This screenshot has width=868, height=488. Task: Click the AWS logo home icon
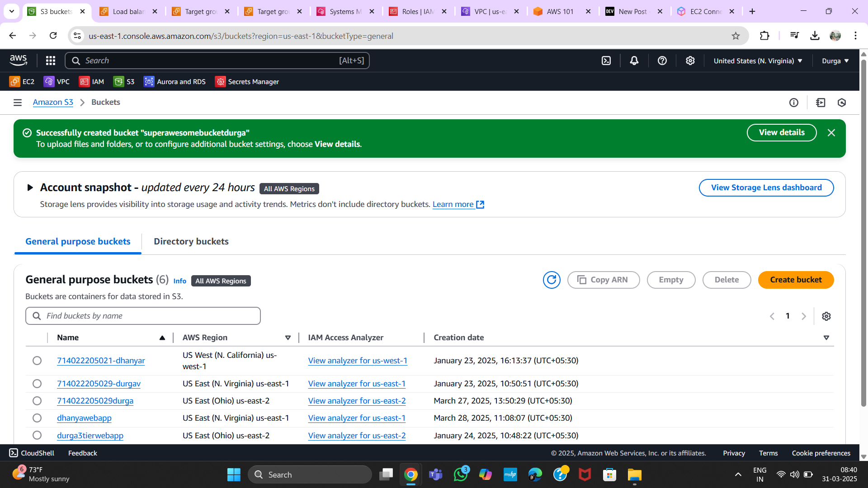[19, 61]
